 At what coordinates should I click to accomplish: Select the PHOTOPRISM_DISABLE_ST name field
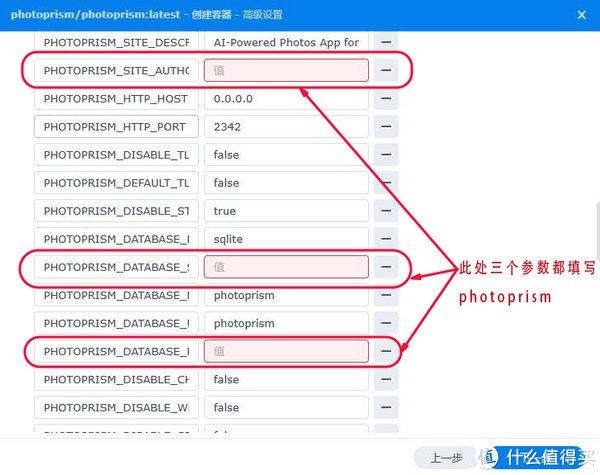[x=116, y=211]
